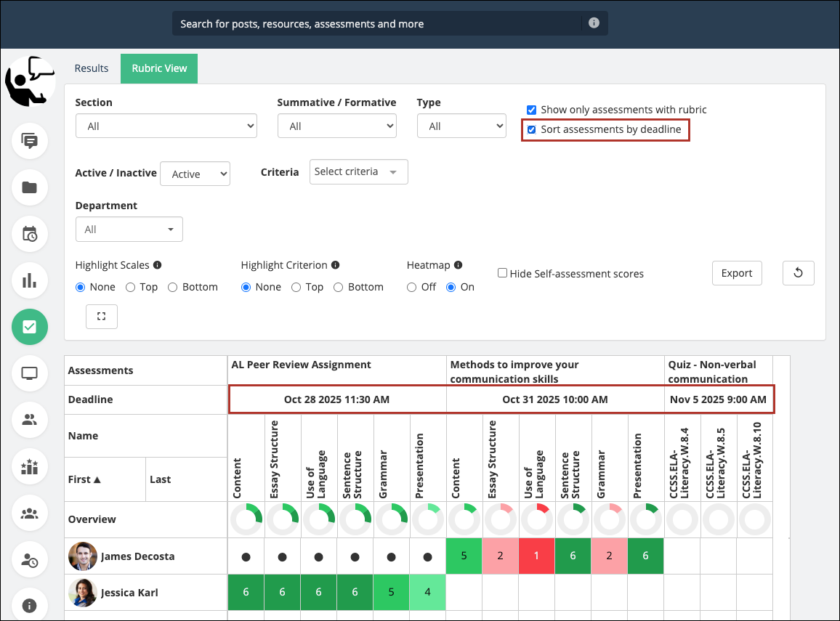Expand the Active / Inactive dropdown
Image resolution: width=840 pixels, height=621 pixels.
(x=195, y=174)
